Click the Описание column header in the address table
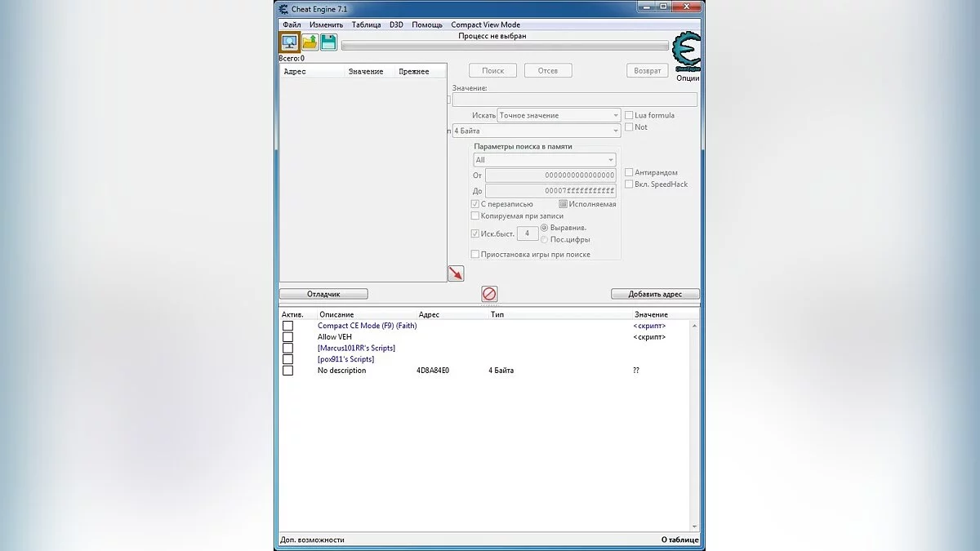Viewport: 980px width, 551px height. [x=337, y=314]
